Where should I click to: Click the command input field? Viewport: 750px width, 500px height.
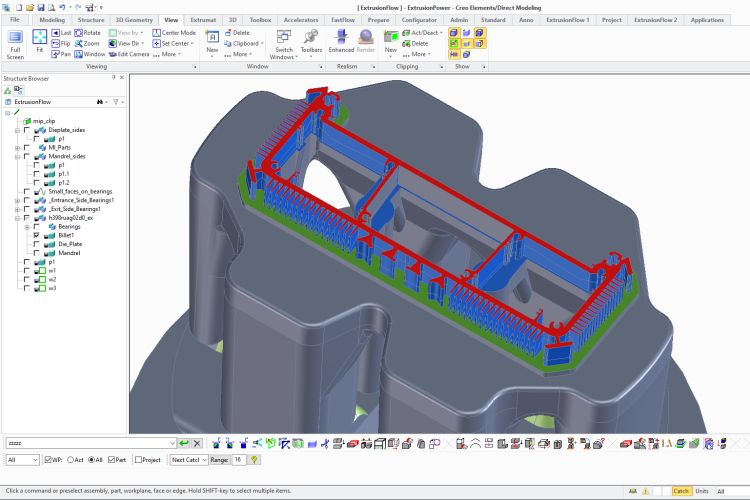(91, 444)
